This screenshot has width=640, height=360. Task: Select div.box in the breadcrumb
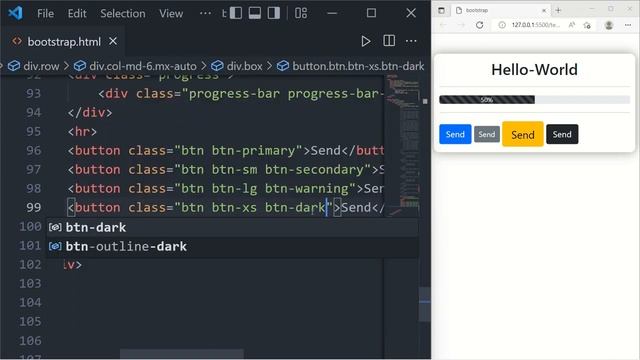pyautogui.click(x=244, y=66)
